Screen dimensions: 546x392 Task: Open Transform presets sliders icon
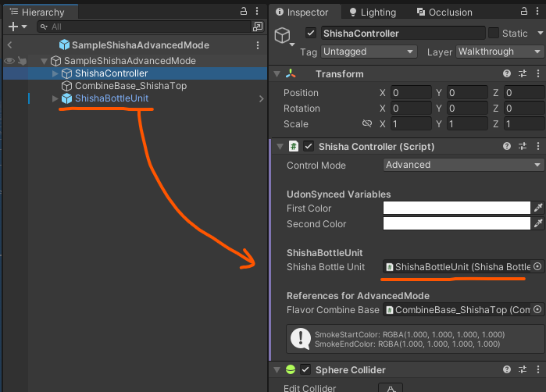tap(523, 73)
